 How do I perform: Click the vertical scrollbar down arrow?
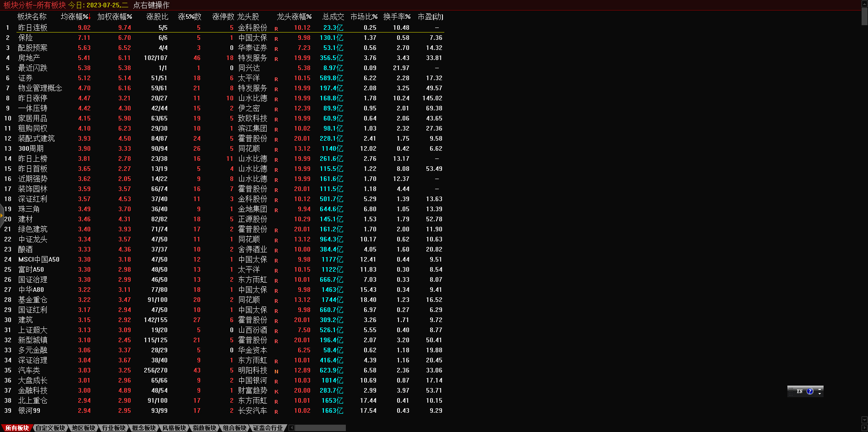coord(864,420)
